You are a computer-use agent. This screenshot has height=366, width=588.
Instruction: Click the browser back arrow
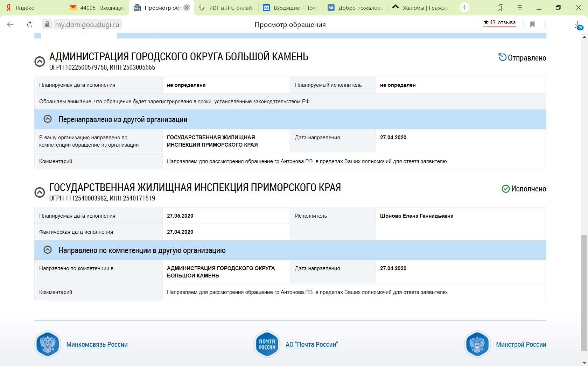[10, 24]
